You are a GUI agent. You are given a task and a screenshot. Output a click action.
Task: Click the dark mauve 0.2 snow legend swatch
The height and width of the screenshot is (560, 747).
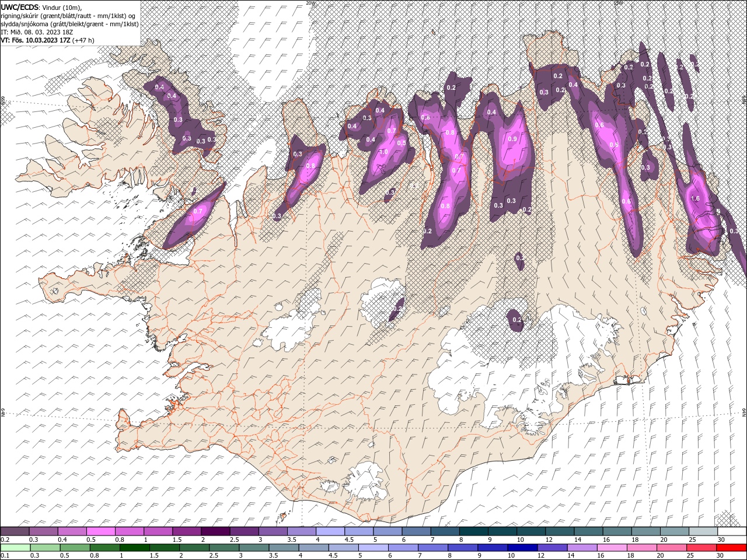15,531
